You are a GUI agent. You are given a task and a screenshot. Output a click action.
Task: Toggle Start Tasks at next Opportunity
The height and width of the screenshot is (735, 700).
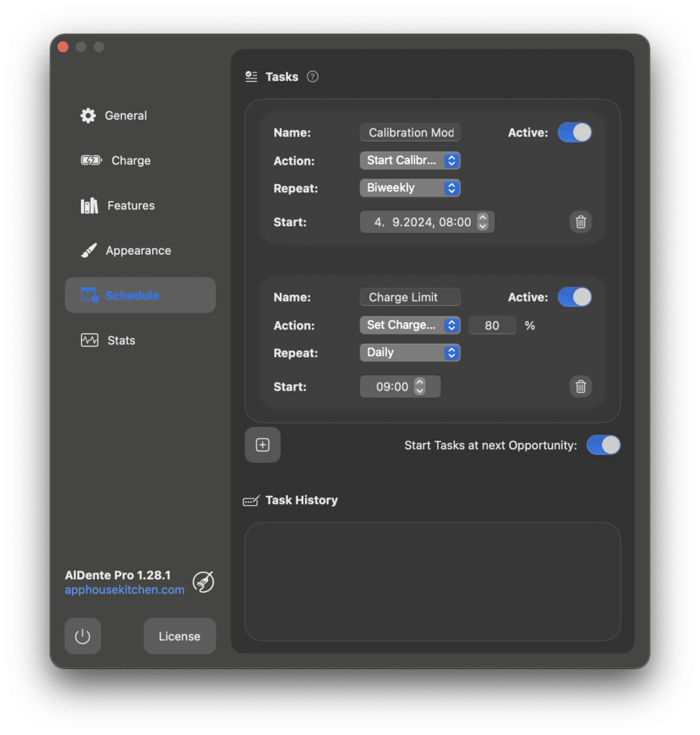coord(603,445)
